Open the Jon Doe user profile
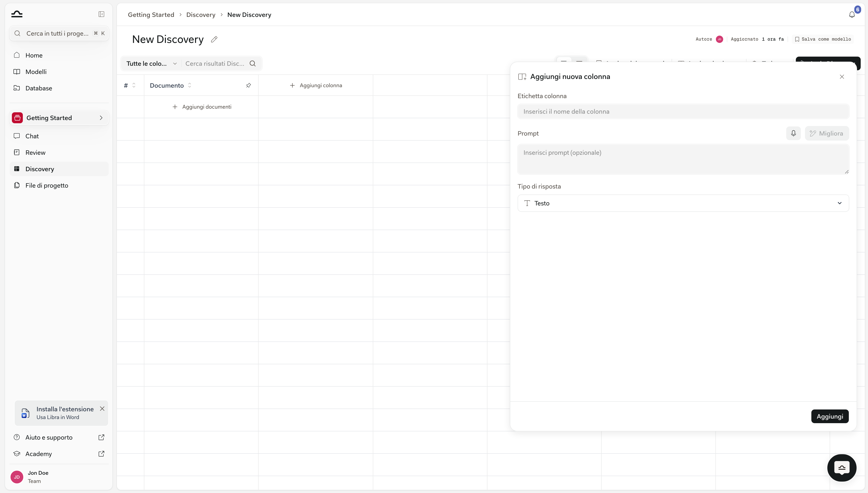This screenshot has height=493, width=868. 59,477
